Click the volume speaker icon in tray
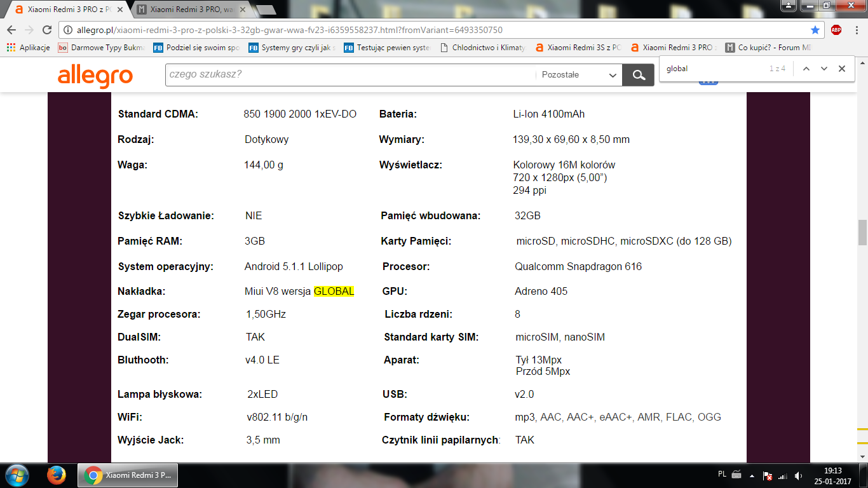 (797, 476)
